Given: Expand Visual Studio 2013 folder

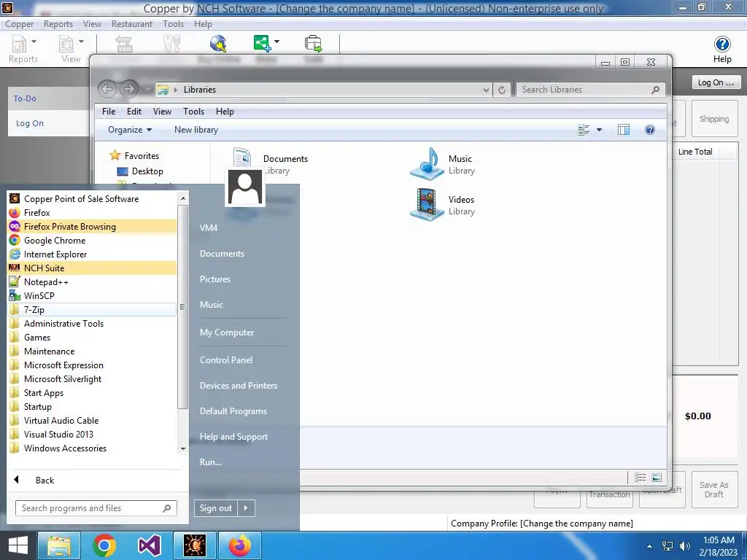Looking at the screenshot, I should click(x=92, y=434).
